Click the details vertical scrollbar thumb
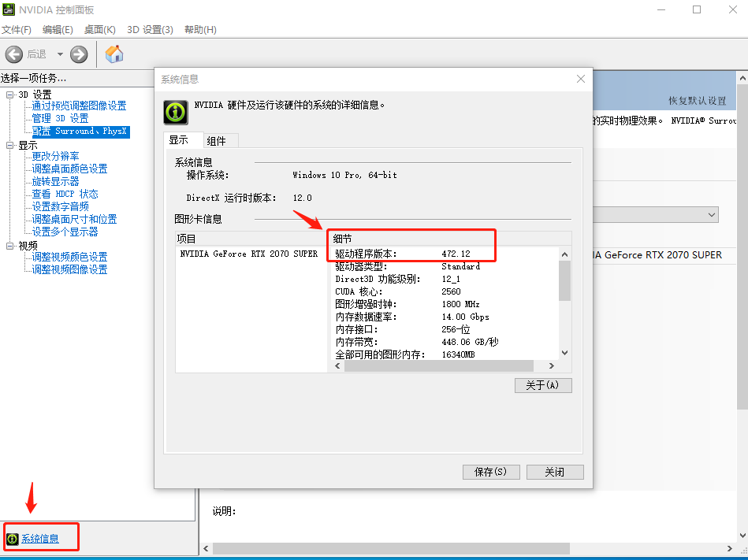The height and width of the screenshot is (560, 748). point(565,280)
